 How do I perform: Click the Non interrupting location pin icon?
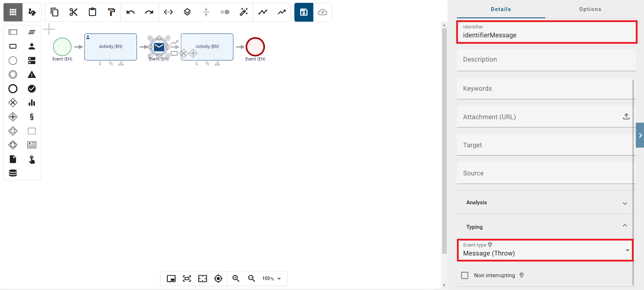click(x=521, y=275)
